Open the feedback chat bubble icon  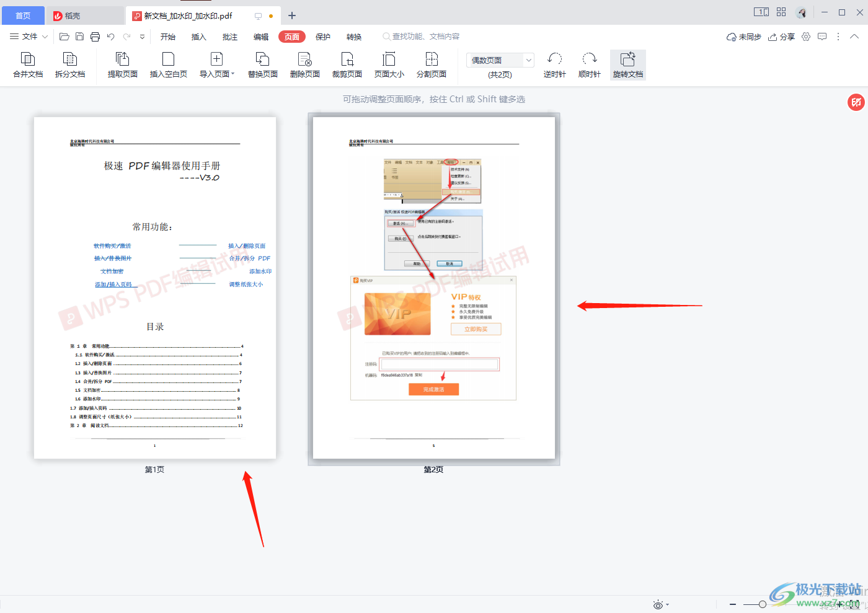pyautogui.click(x=822, y=37)
